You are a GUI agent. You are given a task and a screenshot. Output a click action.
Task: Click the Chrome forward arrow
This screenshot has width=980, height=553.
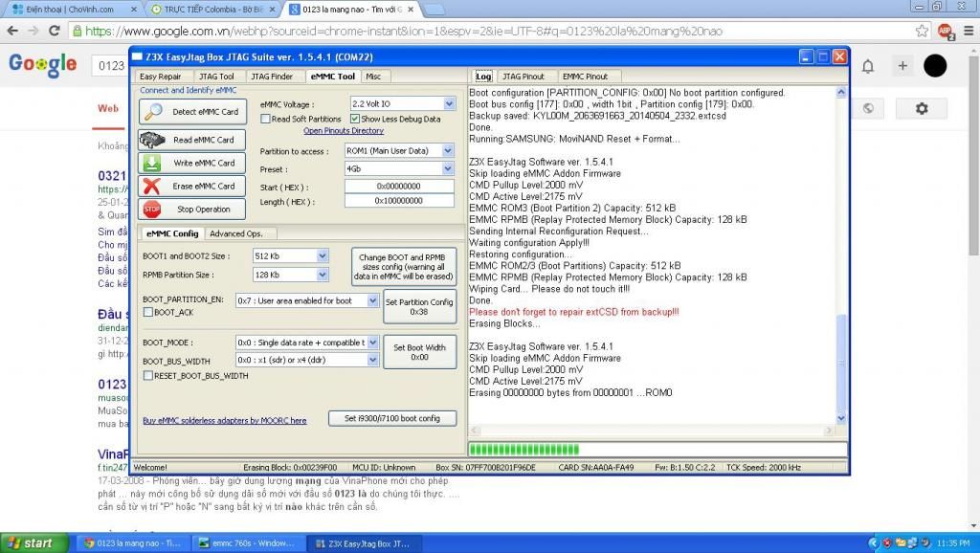[33, 31]
